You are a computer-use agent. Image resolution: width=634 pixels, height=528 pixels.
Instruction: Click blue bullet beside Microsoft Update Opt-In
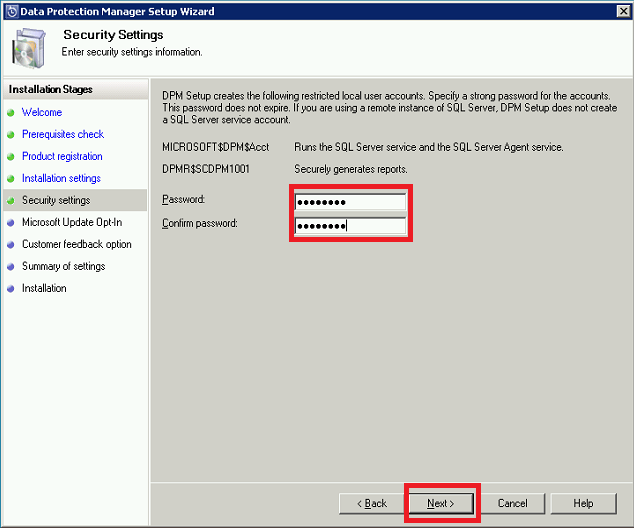click(x=11, y=223)
